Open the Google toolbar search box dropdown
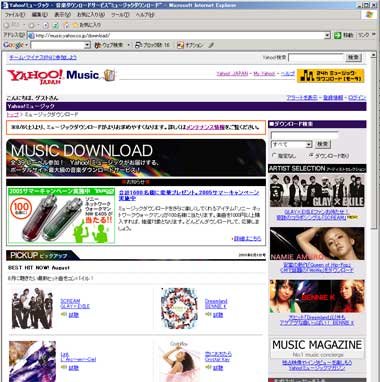This screenshot has height=382, width=380. (87, 45)
